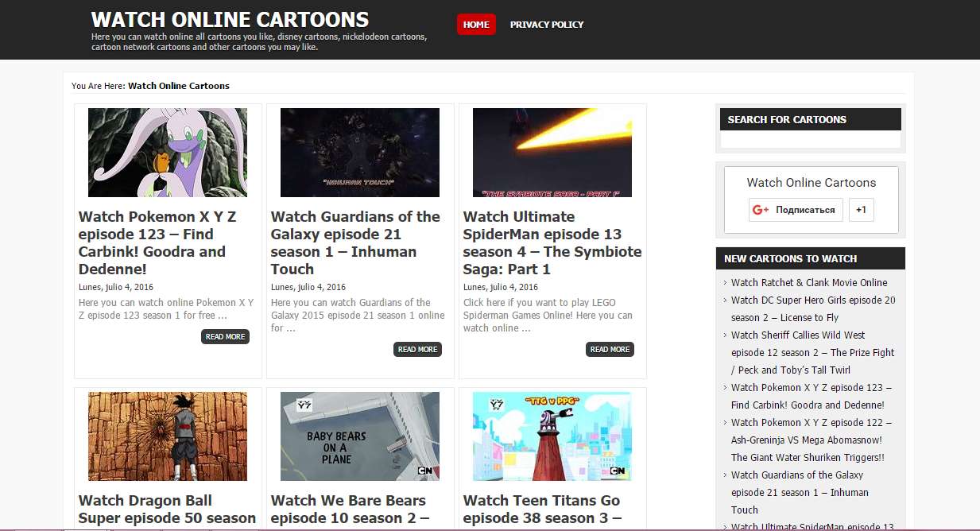
Task: Click the SEARCH FOR CARTOONS widget heading
Action: [x=787, y=119]
